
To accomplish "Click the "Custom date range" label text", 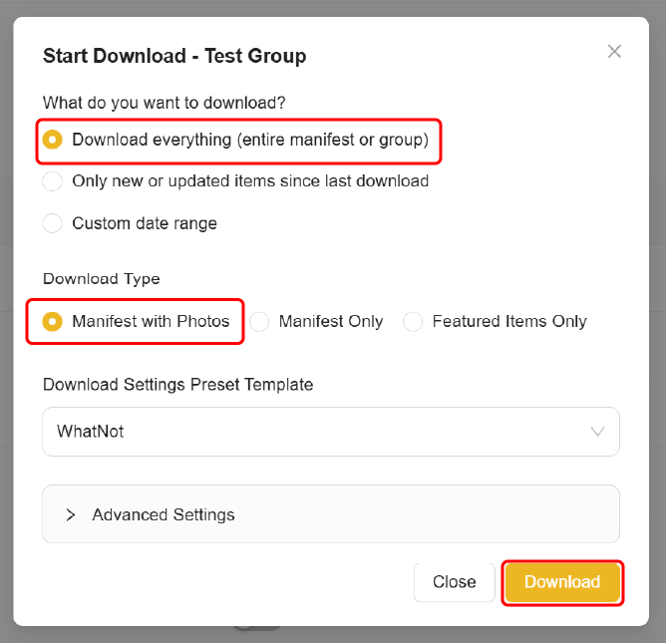I will pos(145,223).
